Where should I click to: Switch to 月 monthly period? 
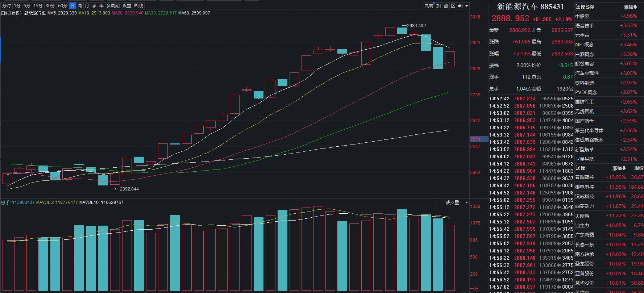87,6
